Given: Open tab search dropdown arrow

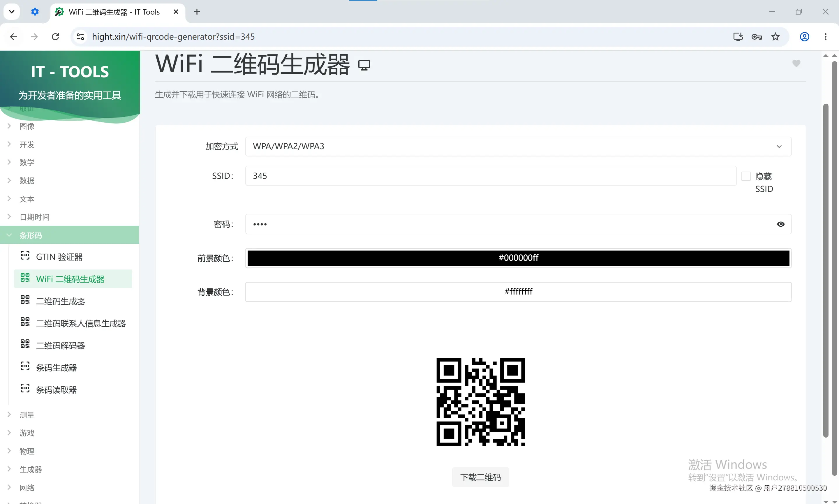Looking at the screenshot, I should 12,12.
